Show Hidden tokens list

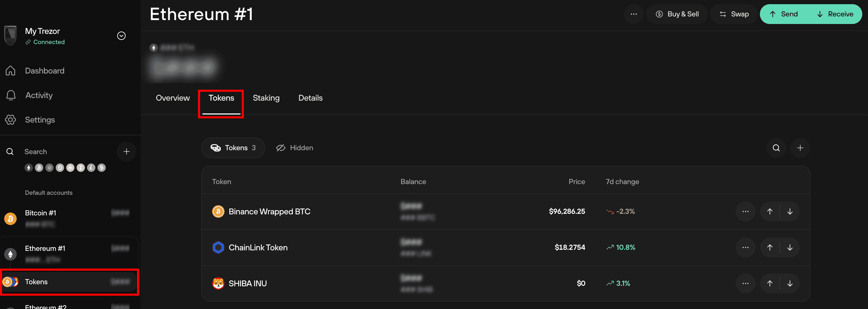[x=294, y=148]
